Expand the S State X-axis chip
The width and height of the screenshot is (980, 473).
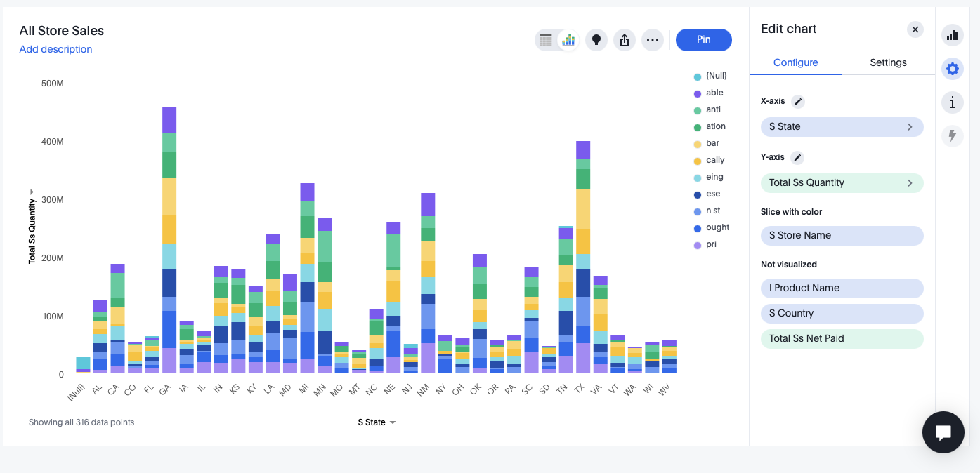910,127
